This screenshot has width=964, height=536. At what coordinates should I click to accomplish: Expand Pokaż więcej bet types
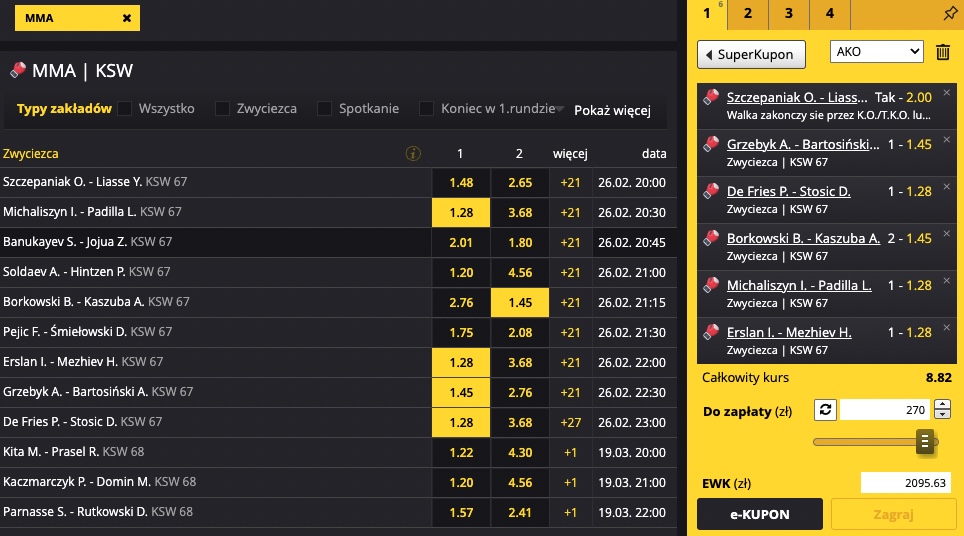[x=612, y=111]
